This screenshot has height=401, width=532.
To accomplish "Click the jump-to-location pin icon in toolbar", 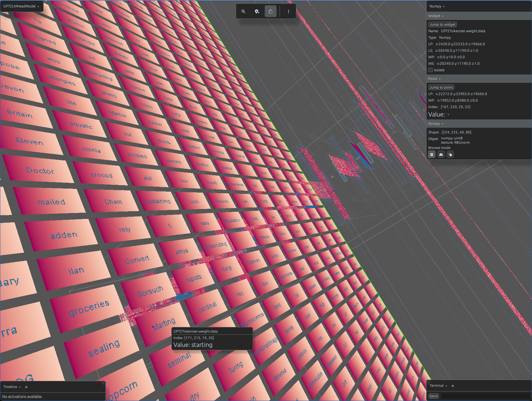I will [x=257, y=11].
